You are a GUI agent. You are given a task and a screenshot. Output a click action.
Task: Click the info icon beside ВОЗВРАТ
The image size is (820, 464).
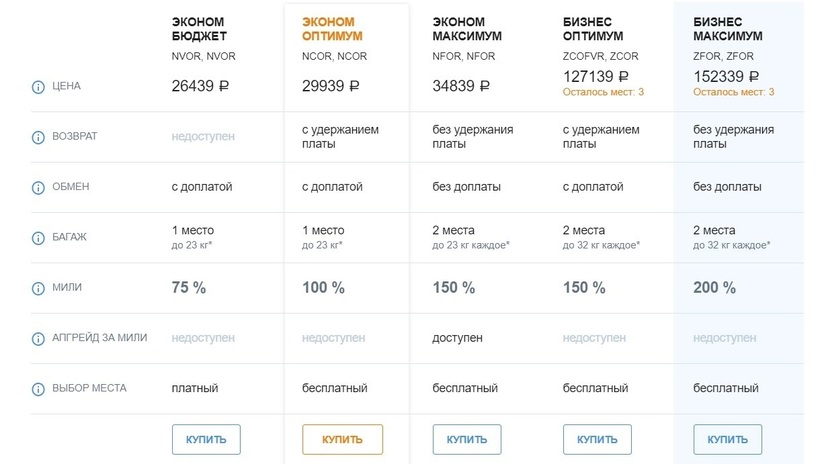38,137
